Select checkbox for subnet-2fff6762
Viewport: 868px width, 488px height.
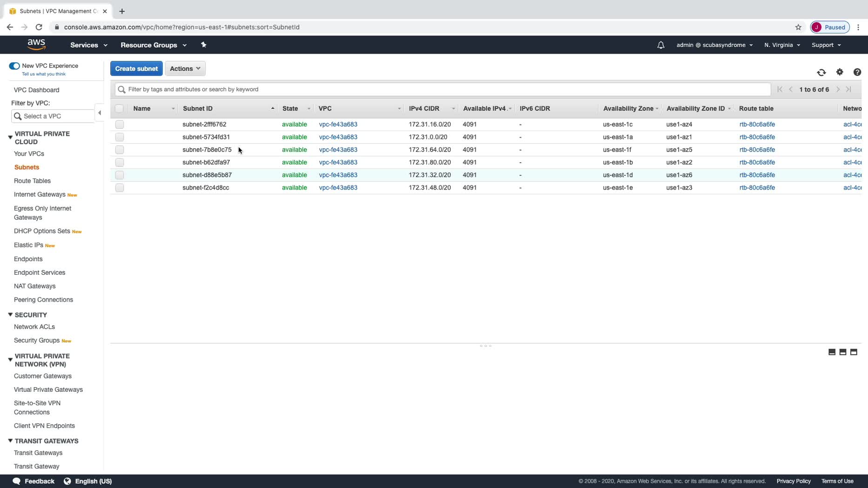[x=120, y=125]
